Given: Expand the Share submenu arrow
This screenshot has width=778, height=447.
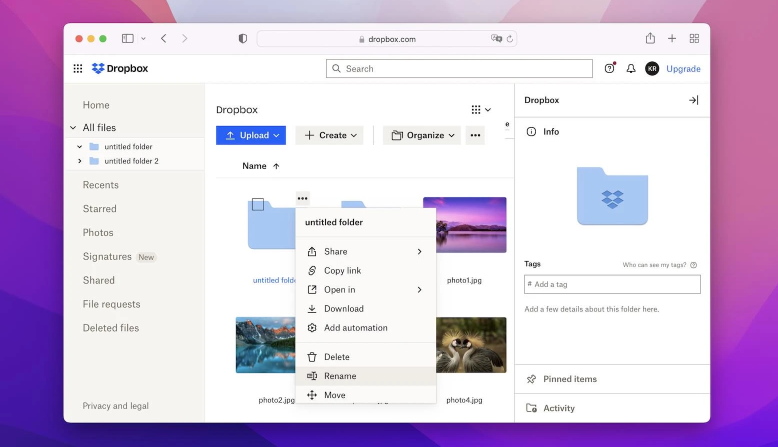Looking at the screenshot, I should coord(419,252).
